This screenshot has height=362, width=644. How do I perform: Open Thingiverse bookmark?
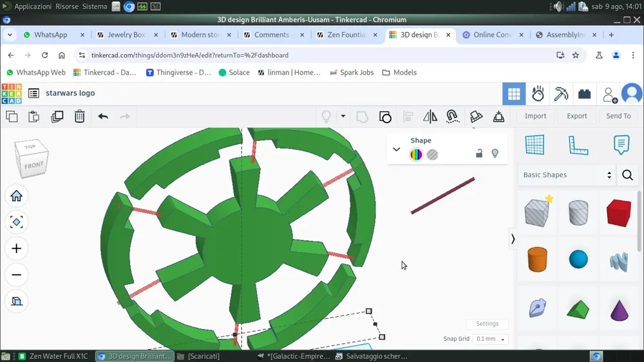point(178,72)
